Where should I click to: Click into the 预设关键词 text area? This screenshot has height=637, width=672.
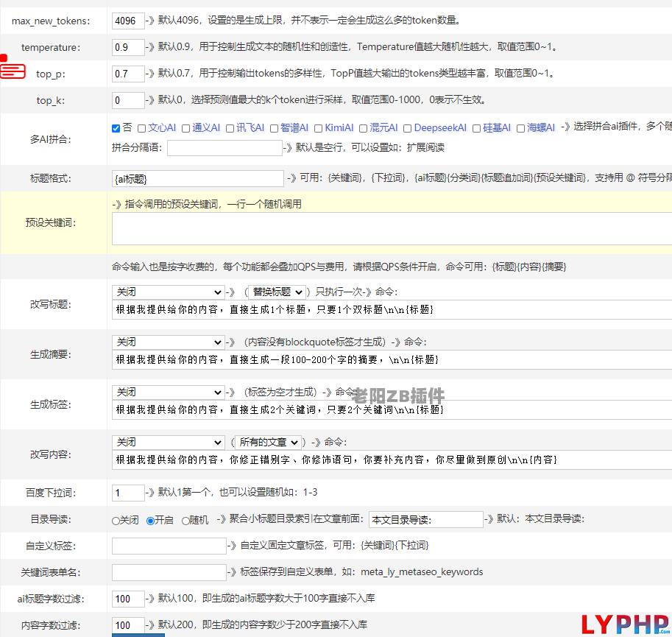(x=392, y=229)
